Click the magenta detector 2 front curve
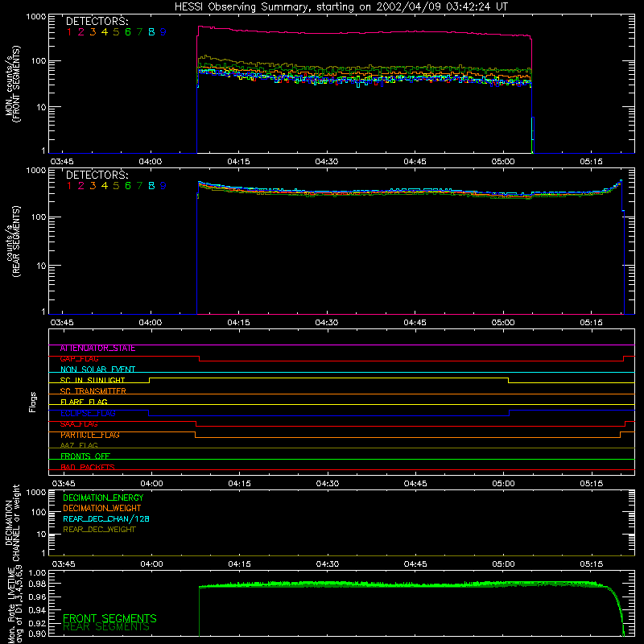This screenshot has width=644, height=644. [364, 32]
